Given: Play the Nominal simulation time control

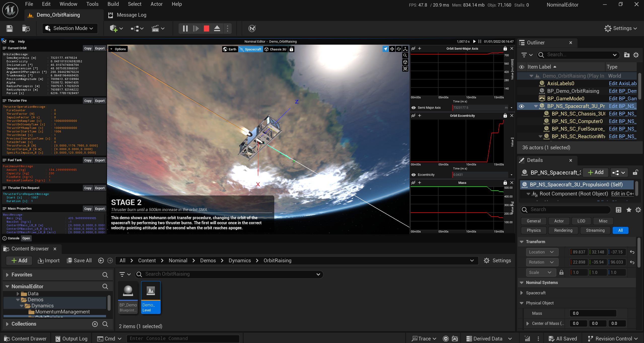Looking at the screenshot, I should tap(474, 41).
